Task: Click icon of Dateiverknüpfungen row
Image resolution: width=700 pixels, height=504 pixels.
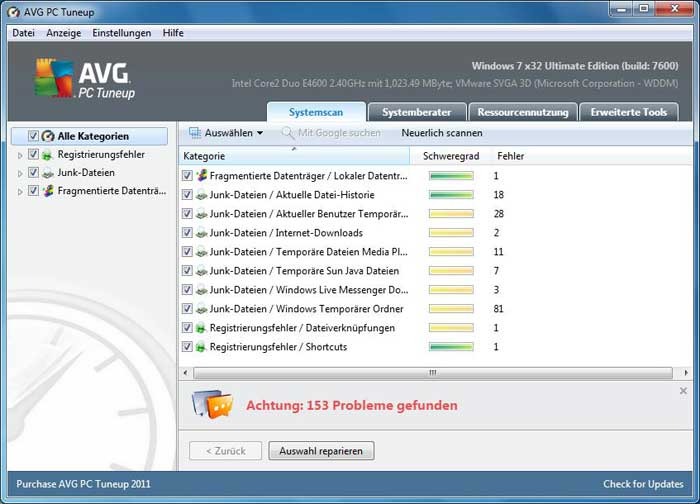Action: [201, 328]
